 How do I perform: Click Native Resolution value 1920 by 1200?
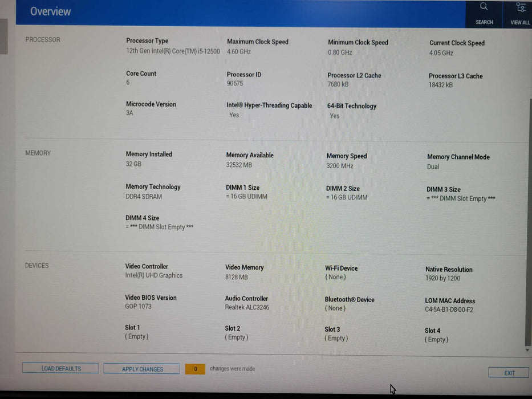click(x=443, y=278)
